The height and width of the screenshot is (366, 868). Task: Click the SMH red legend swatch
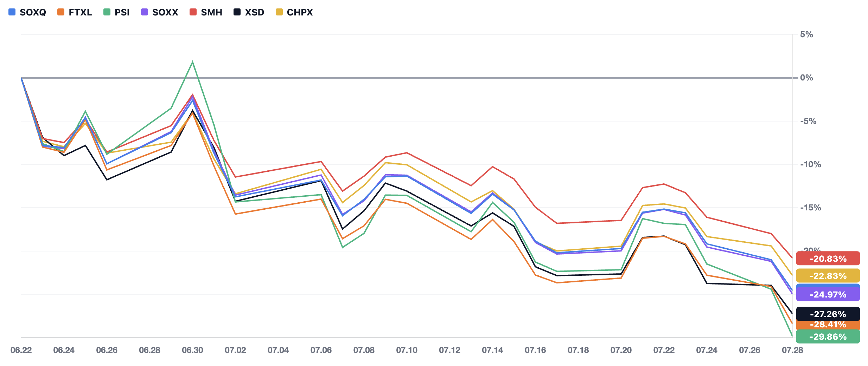click(193, 12)
